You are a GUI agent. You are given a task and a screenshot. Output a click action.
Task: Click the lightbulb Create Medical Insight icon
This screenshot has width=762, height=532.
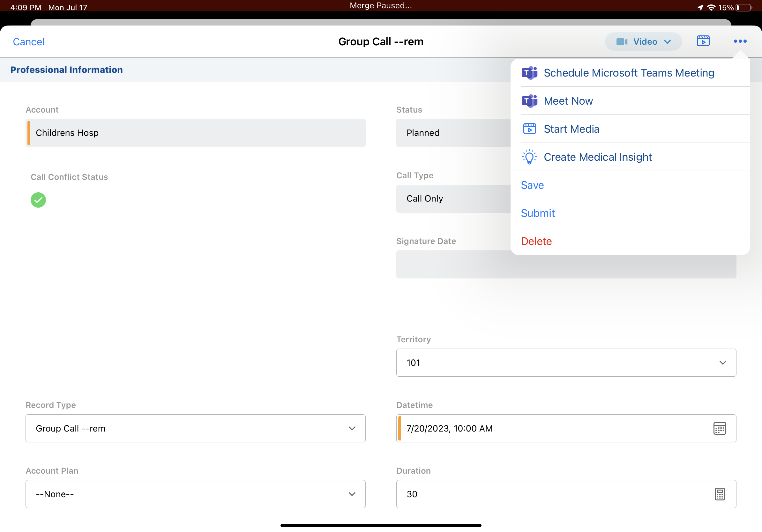(529, 157)
